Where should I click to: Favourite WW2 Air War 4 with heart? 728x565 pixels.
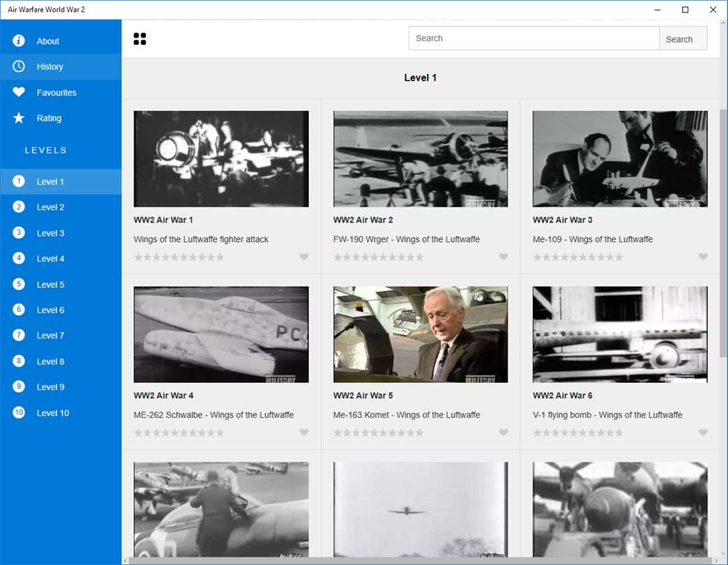click(304, 432)
